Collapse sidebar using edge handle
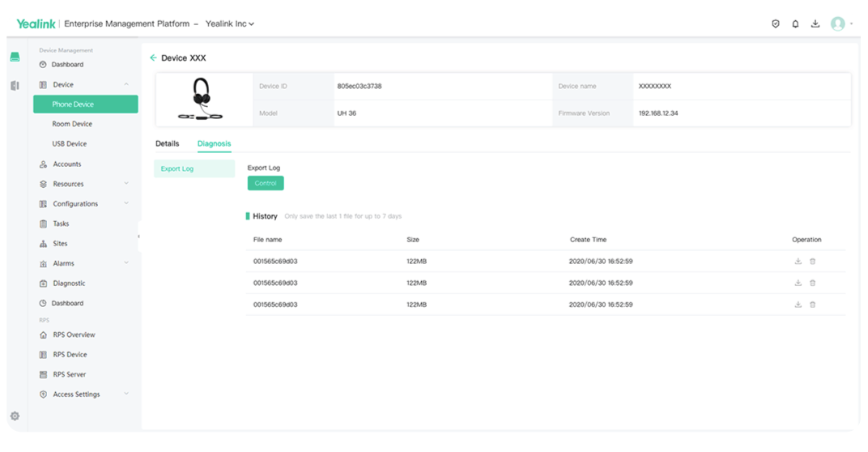Screen dimensions: 868x452 pos(139,237)
